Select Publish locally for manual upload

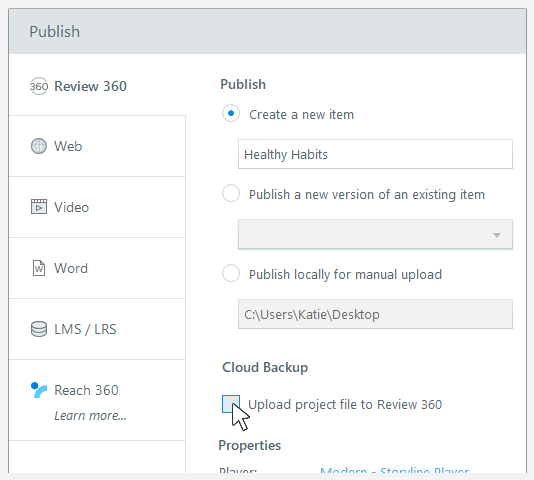(x=231, y=273)
